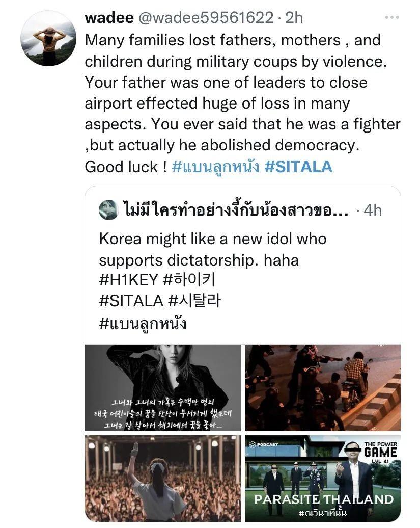
Task: Click the quoted tweet author's small avatar
Action: pos(108,210)
